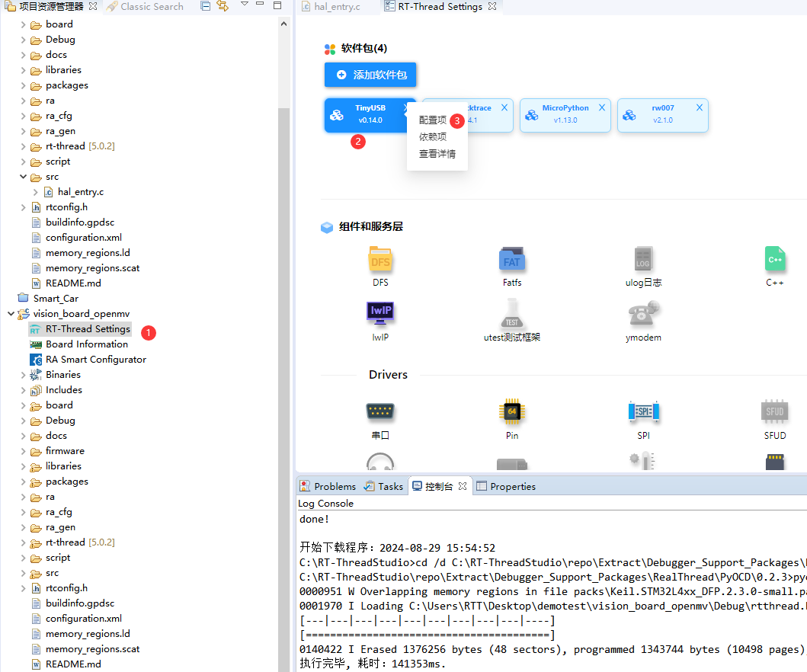Image resolution: width=807 pixels, height=672 pixels.
Task: Remove the ktrace package with X
Action: pyautogui.click(x=504, y=107)
